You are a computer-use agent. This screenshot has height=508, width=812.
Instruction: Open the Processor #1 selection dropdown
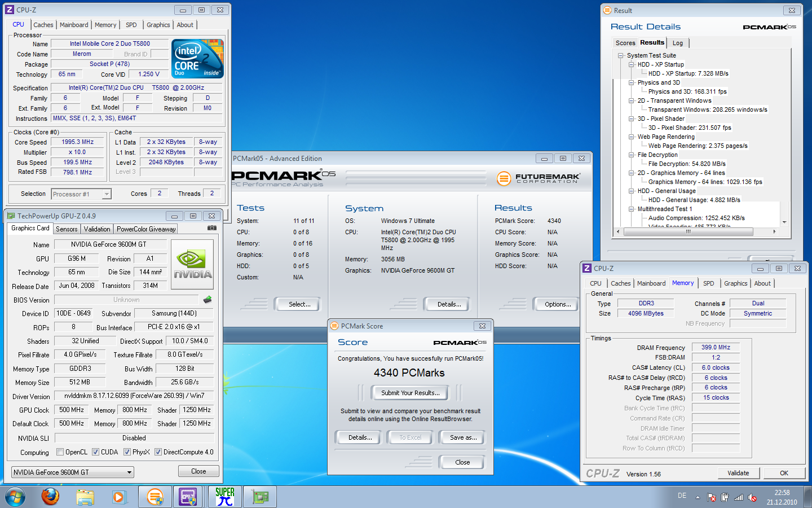(81, 194)
